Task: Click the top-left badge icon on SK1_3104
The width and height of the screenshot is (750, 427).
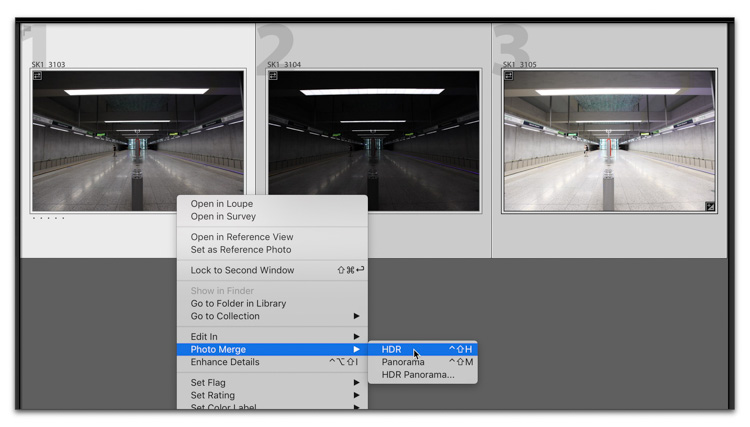Action: click(273, 76)
